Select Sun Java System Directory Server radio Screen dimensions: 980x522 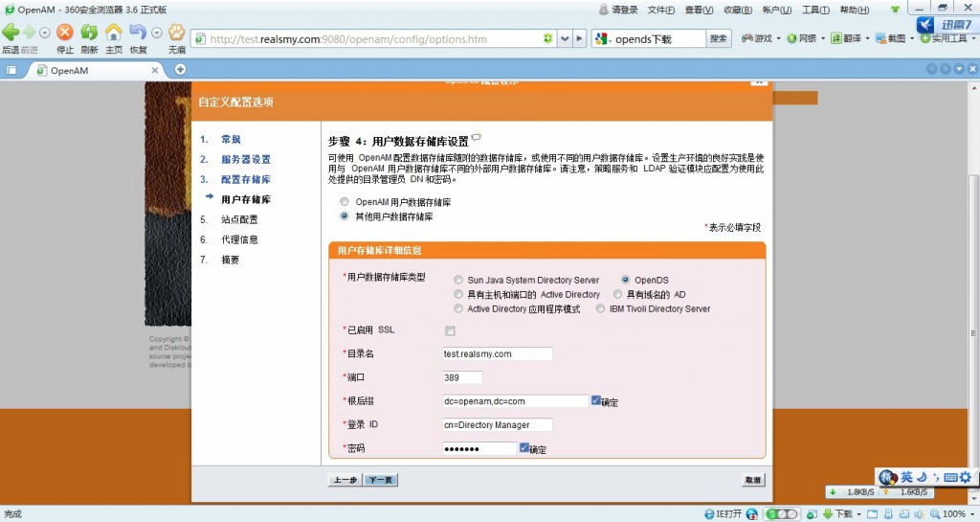[458, 280]
